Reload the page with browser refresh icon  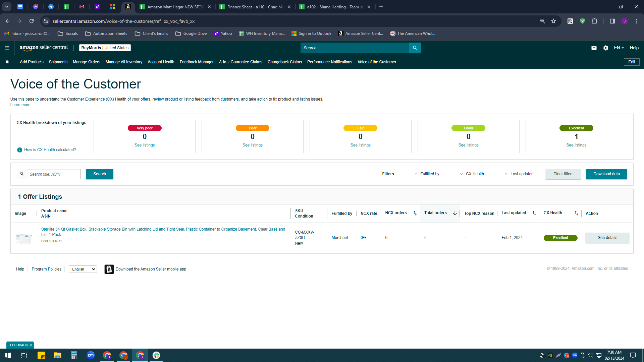[32, 21]
